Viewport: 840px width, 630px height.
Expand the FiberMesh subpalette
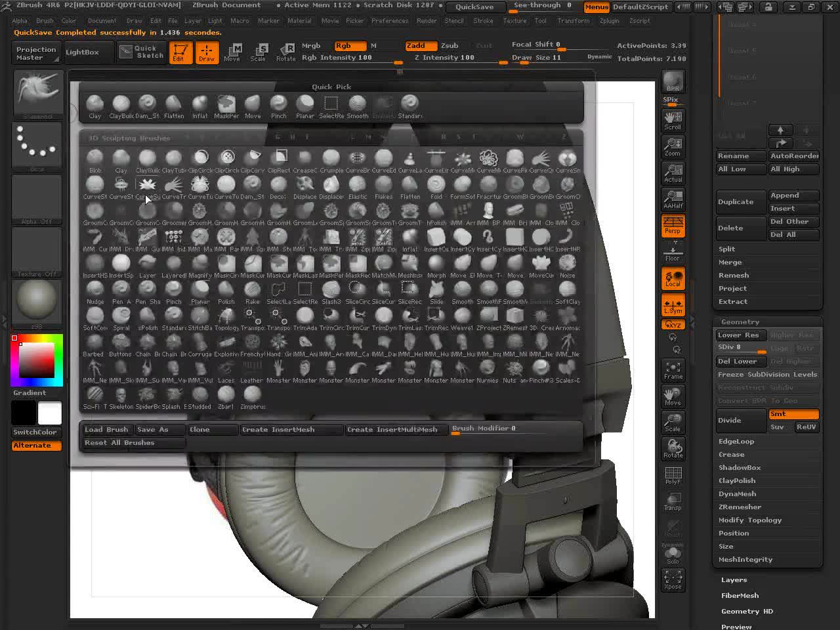coord(740,595)
